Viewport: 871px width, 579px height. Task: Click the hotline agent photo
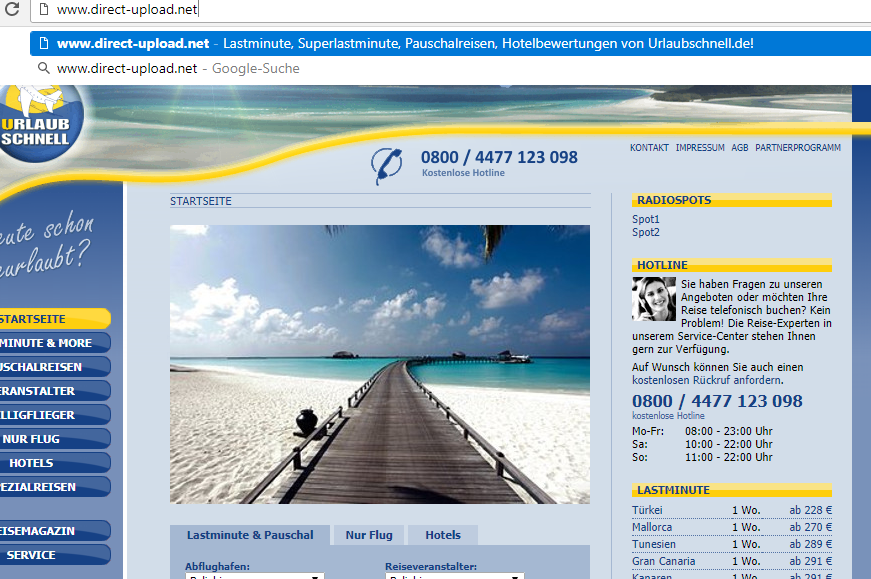654,299
